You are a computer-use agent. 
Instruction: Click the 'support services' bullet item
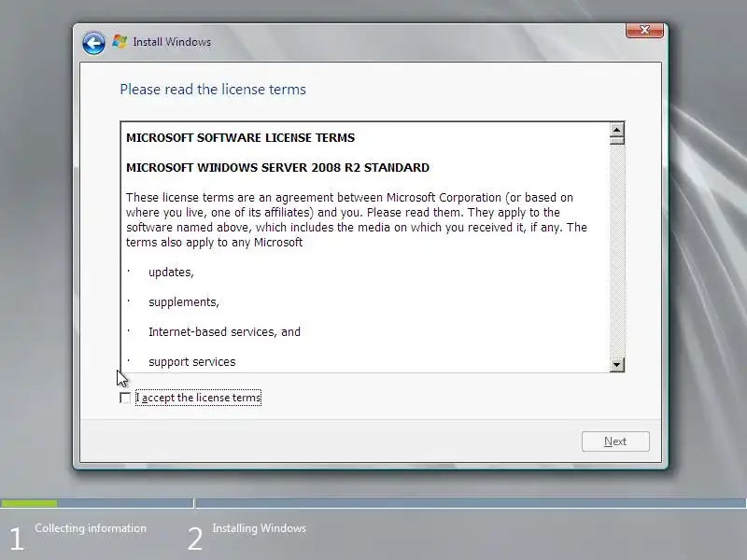(x=192, y=362)
